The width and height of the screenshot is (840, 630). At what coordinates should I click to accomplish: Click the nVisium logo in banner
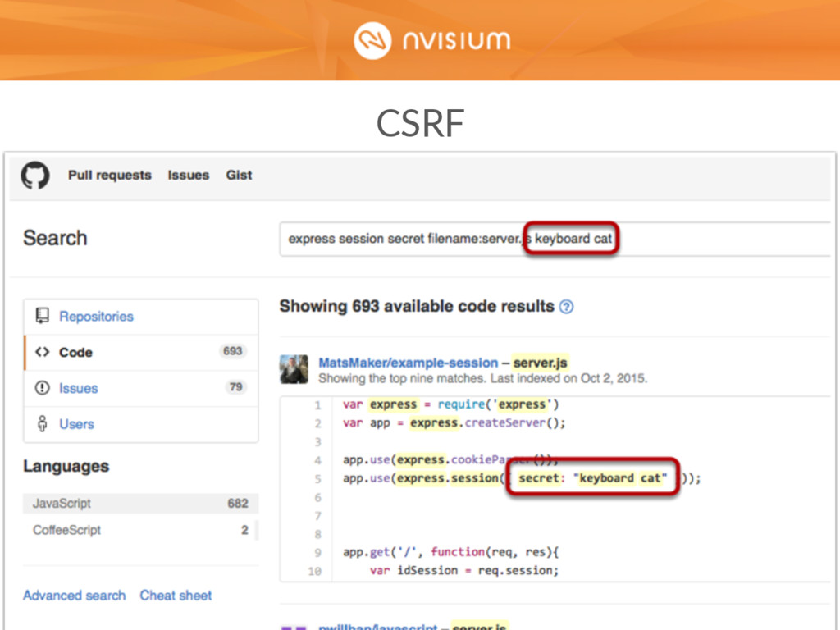(431, 40)
